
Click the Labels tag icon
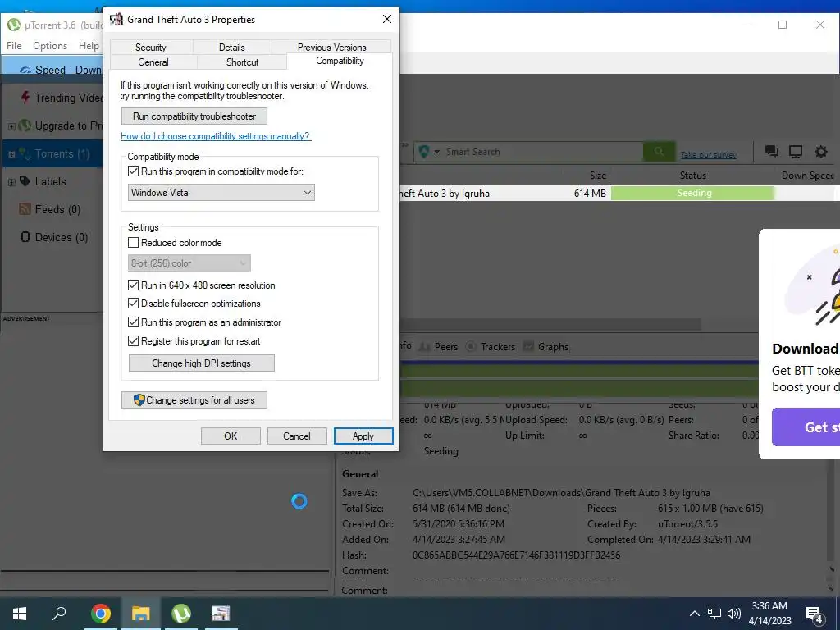pyautogui.click(x=25, y=181)
